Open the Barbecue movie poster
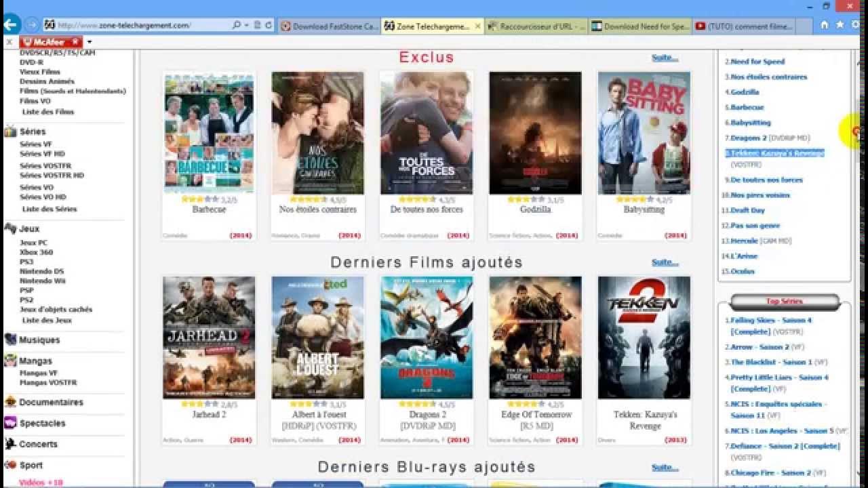868x488 pixels. (209, 133)
